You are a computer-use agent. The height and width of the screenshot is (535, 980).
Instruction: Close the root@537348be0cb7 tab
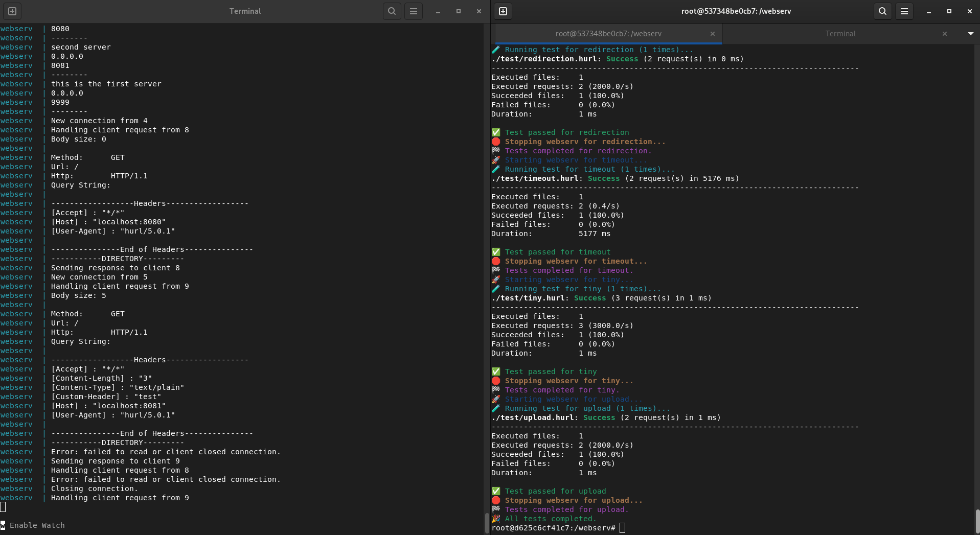pyautogui.click(x=713, y=34)
